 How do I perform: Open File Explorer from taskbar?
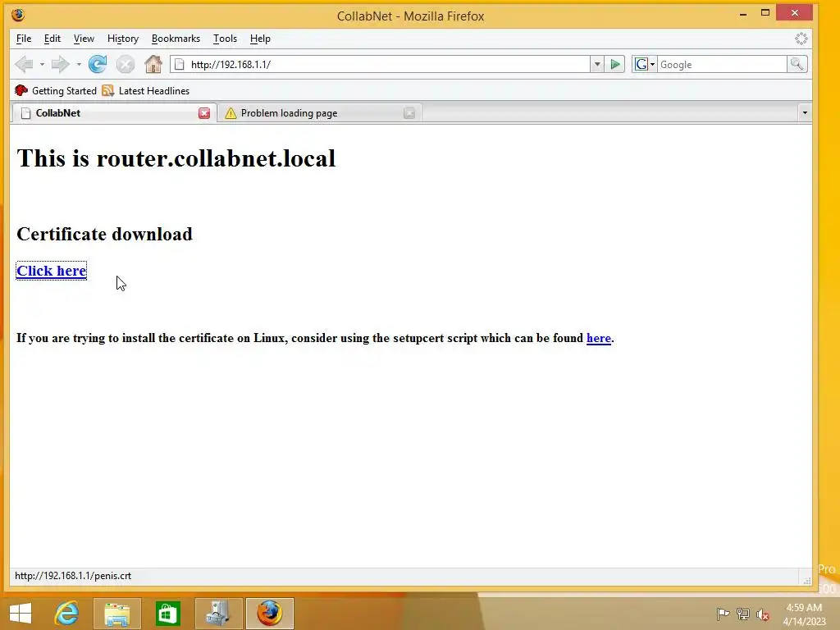117,614
